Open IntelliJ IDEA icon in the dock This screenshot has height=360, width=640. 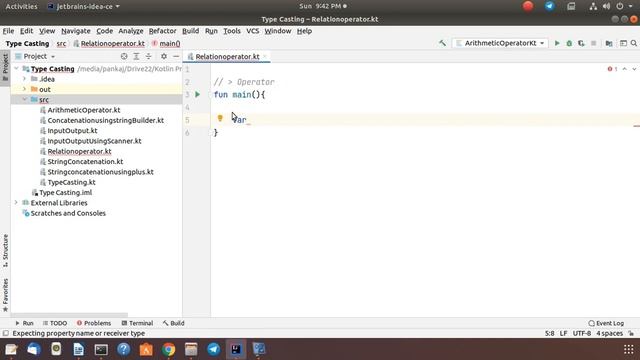(236, 349)
